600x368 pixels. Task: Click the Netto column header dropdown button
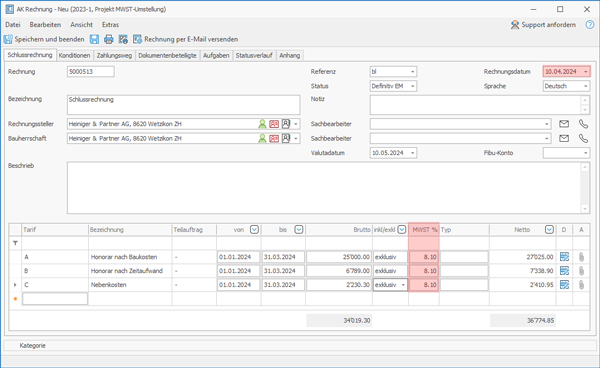[x=549, y=230]
